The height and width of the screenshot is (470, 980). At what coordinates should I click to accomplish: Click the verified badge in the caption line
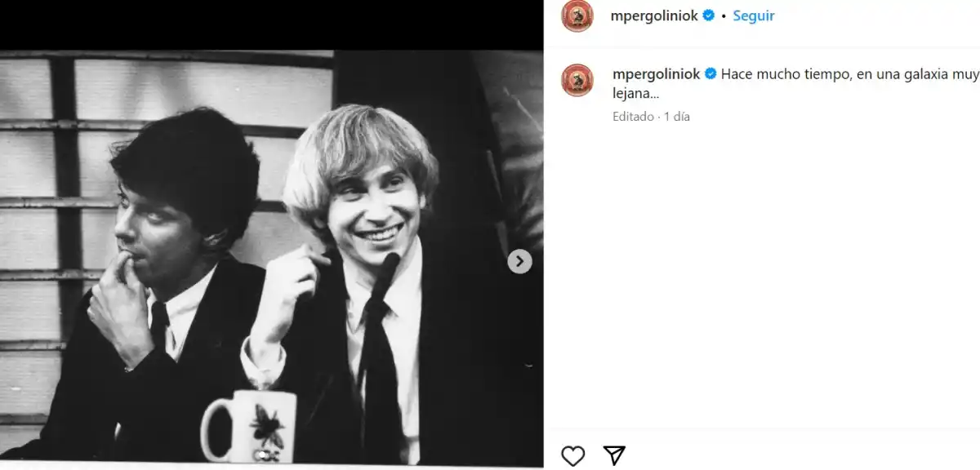click(x=710, y=73)
